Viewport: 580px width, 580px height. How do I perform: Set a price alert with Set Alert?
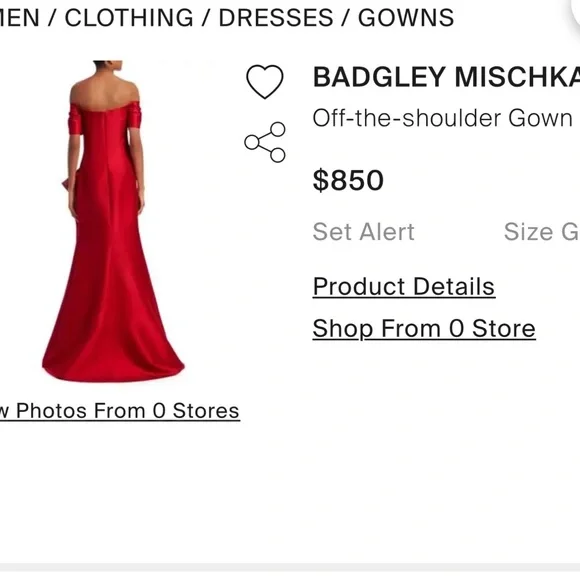click(364, 232)
